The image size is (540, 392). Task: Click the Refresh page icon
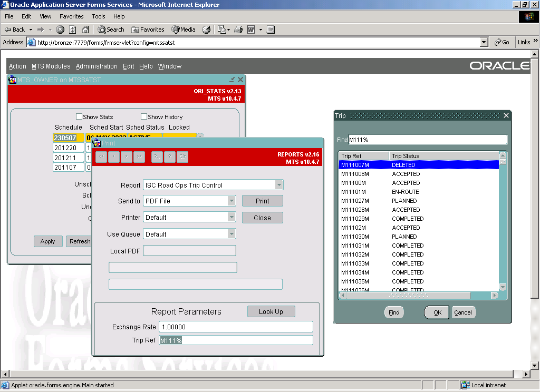click(73, 30)
